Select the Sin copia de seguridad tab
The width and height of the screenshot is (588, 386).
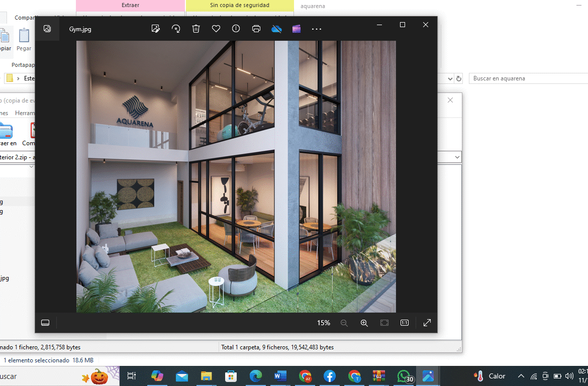click(240, 5)
